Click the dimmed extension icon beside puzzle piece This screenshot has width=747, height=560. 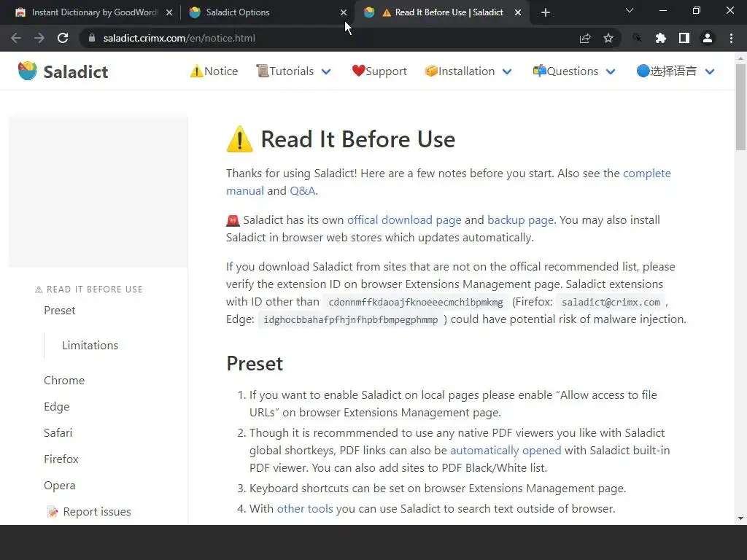pyautogui.click(x=637, y=38)
